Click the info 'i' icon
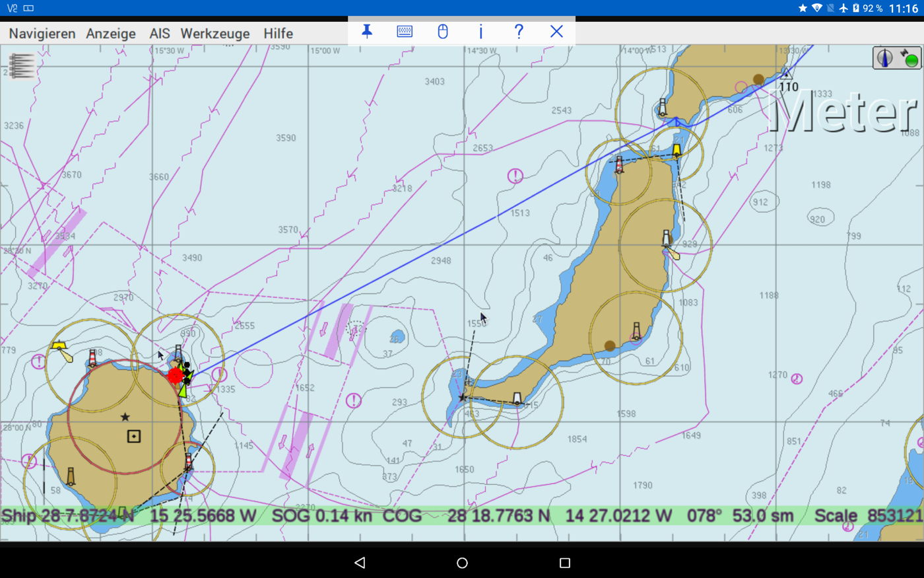Viewport: 924px width, 578px height. point(480,31)
